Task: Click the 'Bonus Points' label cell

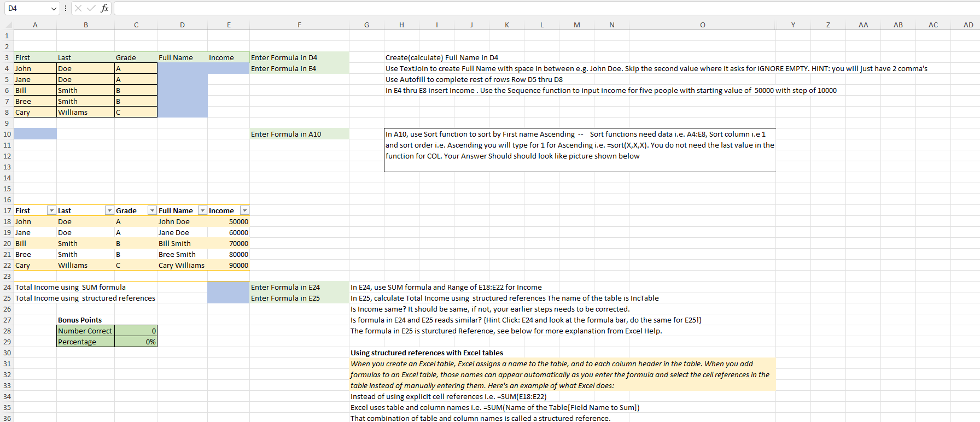Action: coord(85,320)
